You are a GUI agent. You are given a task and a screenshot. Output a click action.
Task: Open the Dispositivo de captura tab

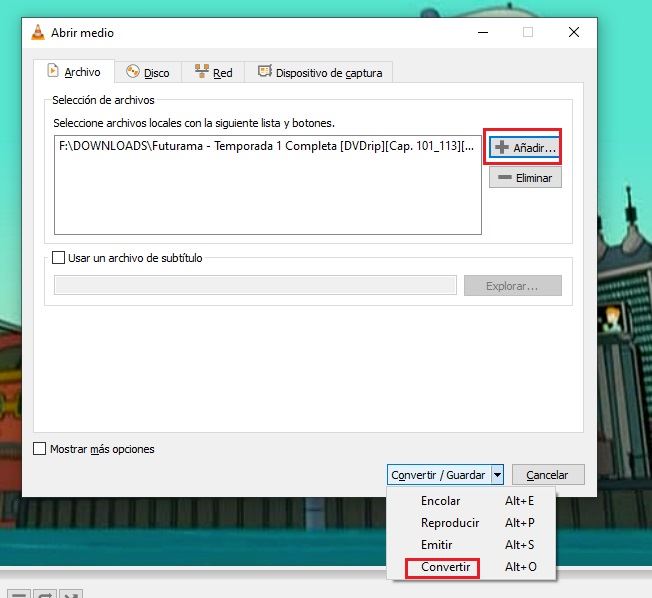[320, 72]
